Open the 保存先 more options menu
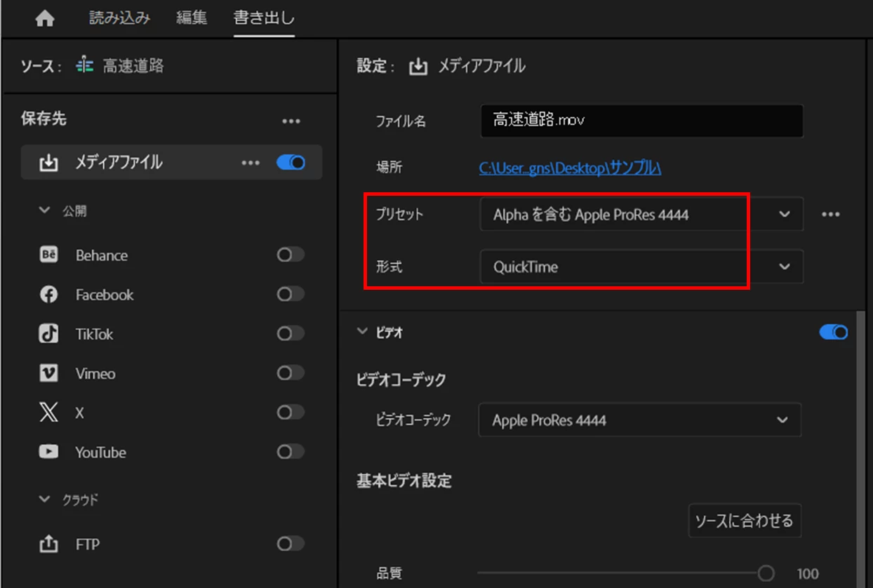 click(x=291, y=121)
